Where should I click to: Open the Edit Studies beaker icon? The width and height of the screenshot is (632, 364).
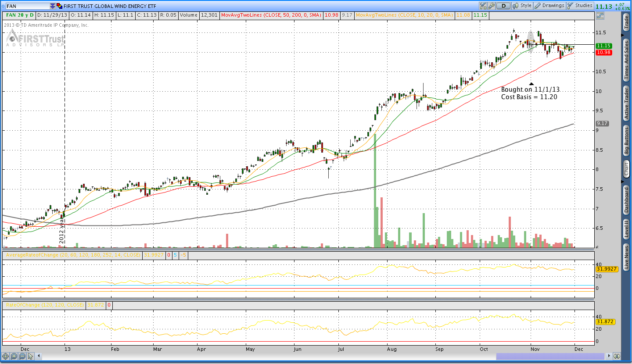[483, 6]
